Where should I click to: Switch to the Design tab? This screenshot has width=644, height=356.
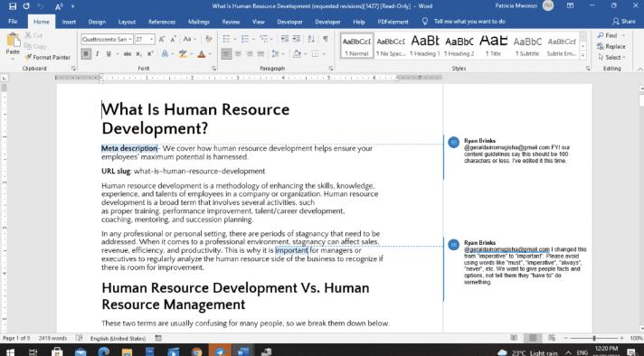tap(97, 23)
